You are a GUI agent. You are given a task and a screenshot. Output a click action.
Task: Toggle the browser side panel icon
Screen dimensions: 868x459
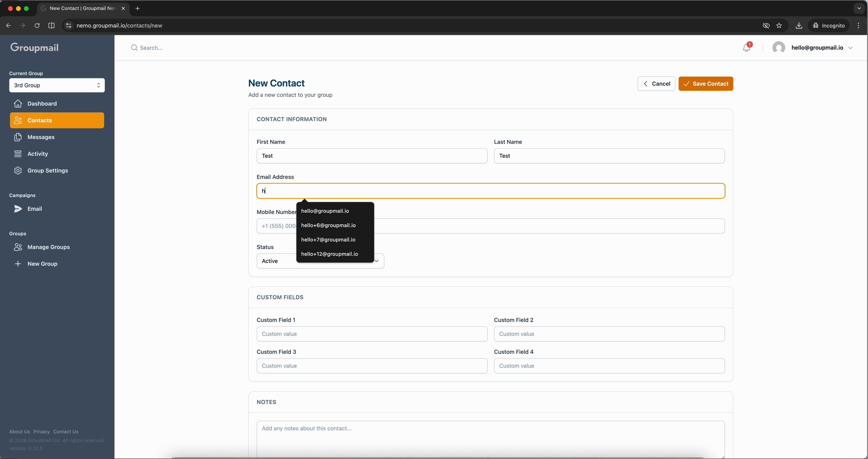pos(51,26)
